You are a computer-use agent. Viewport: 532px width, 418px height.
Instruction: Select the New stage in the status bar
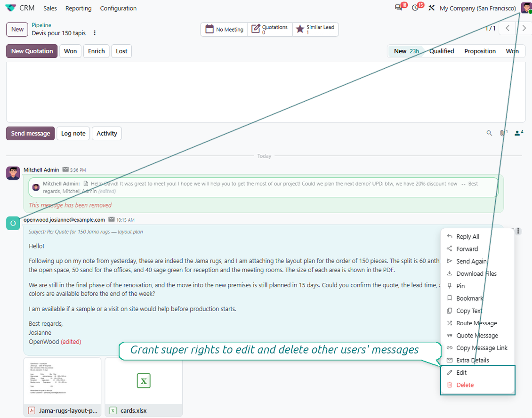click(406, 51)
